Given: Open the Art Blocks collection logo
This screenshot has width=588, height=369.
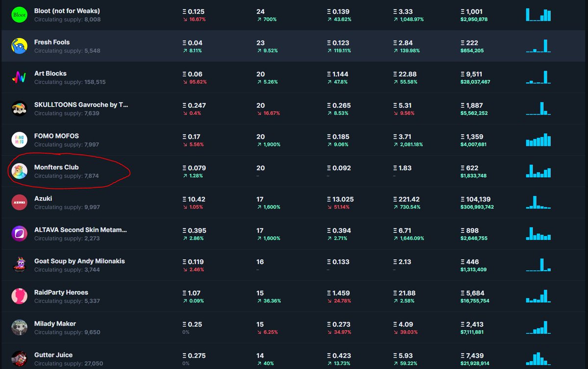Looking at the screenshot, I should [19, 77].
